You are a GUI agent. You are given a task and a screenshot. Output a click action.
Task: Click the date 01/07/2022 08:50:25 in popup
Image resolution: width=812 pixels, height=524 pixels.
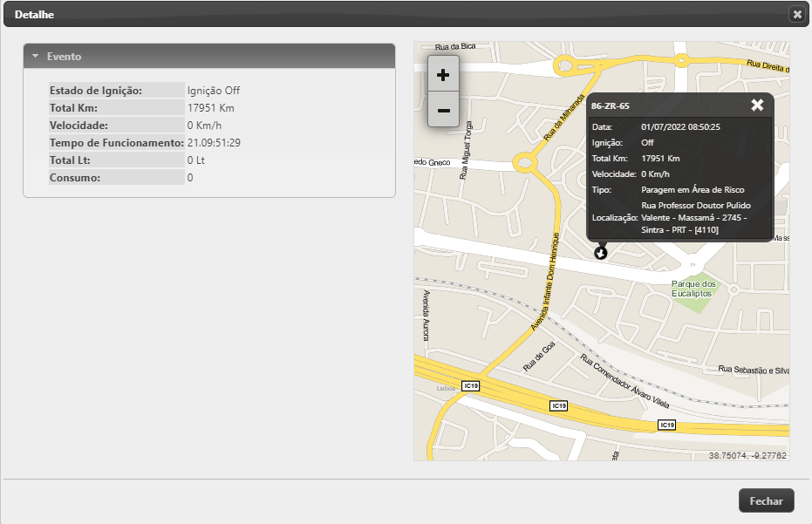click(x=680, y=126)
